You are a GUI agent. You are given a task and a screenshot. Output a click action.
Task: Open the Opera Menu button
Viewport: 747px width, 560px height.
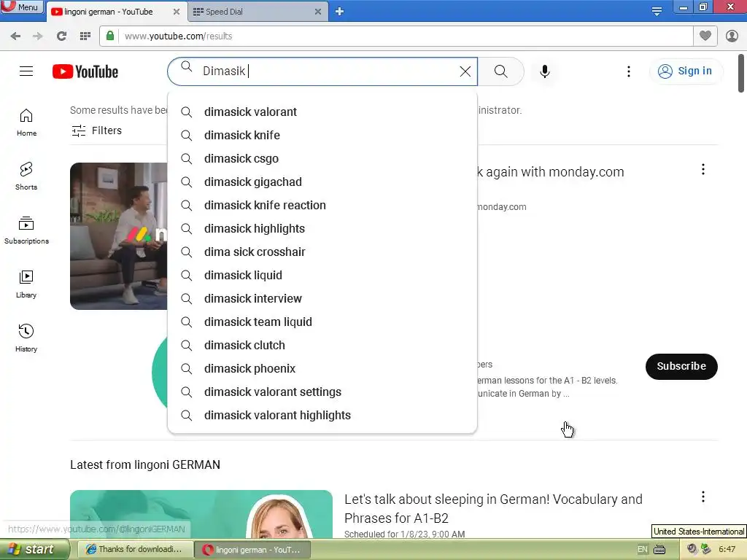click(22, 7)
